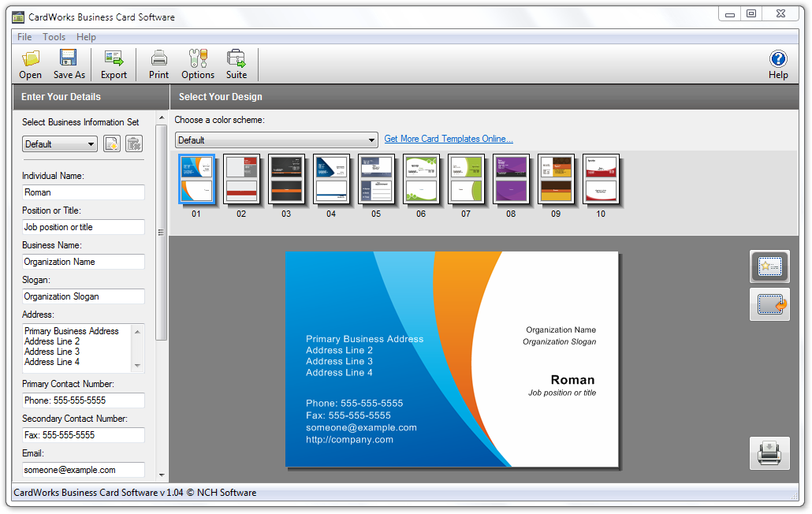Screen dimensions: 812x514
Task: Click the Save As floppy disk icon
Action: click(x=69, y=65)
